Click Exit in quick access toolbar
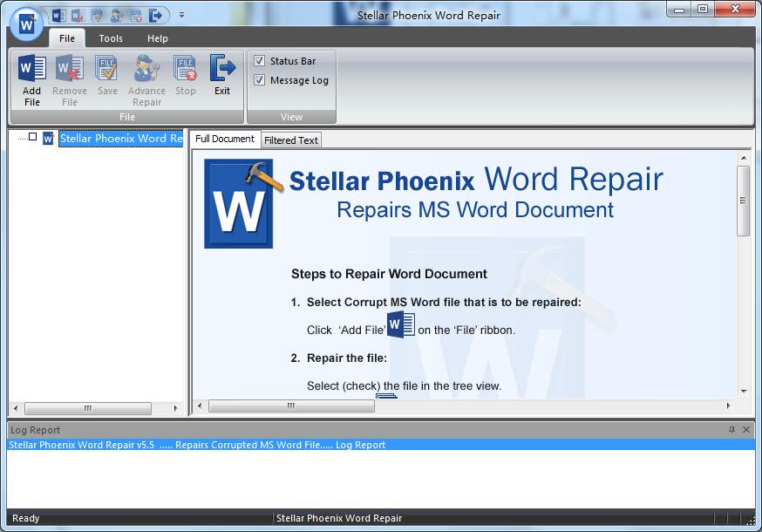The image size is (762, 532). [155, 16]
